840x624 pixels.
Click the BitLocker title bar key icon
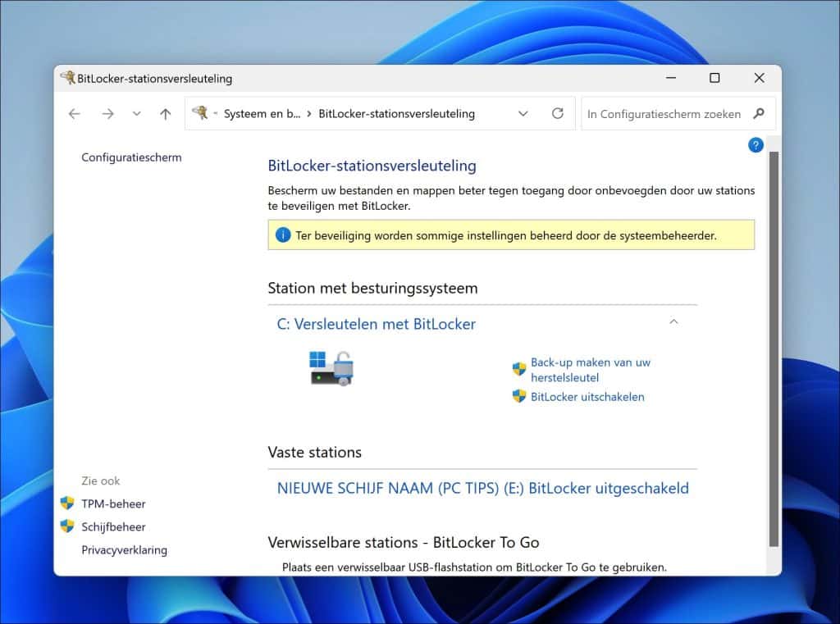67,78
